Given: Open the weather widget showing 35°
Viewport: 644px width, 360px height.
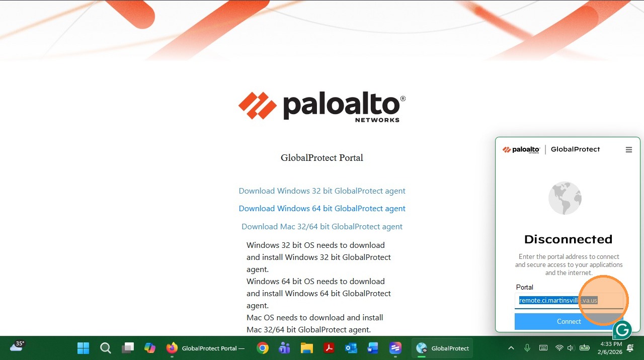Looking at the screenshot, I should pos(17,346).
